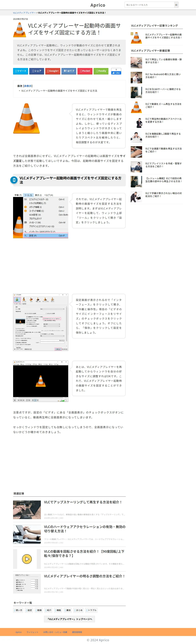The image size is (196, 644).
Task: Open プレイリストを作成・管理 article
Action: click(x=163, y=165)
